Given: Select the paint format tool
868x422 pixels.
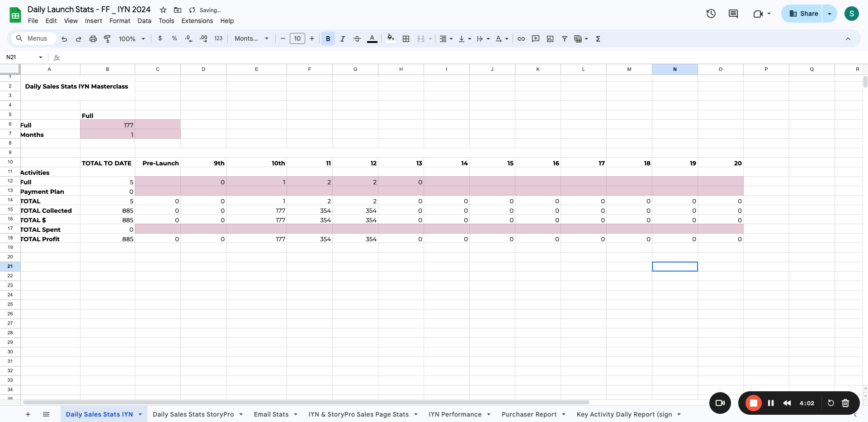Looking at the screenshot, I should tap(107, 39).
